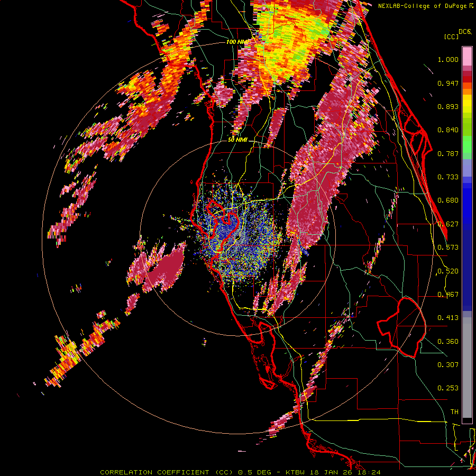Select the 0.627 legend value
476x476 pixels.
coord(448,224)
